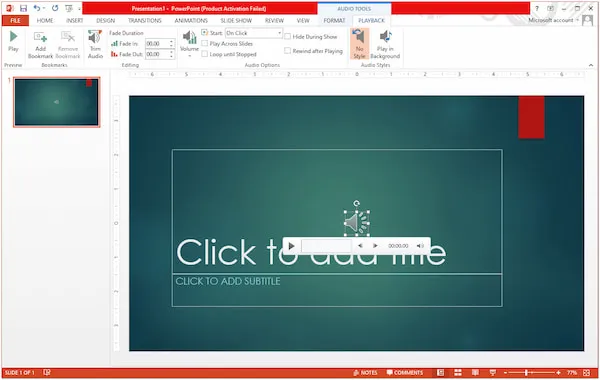Viewport: 600px width, 380px height.
Task: Collapse the ribbon with the arrow
Action: (x=591, y=65)
